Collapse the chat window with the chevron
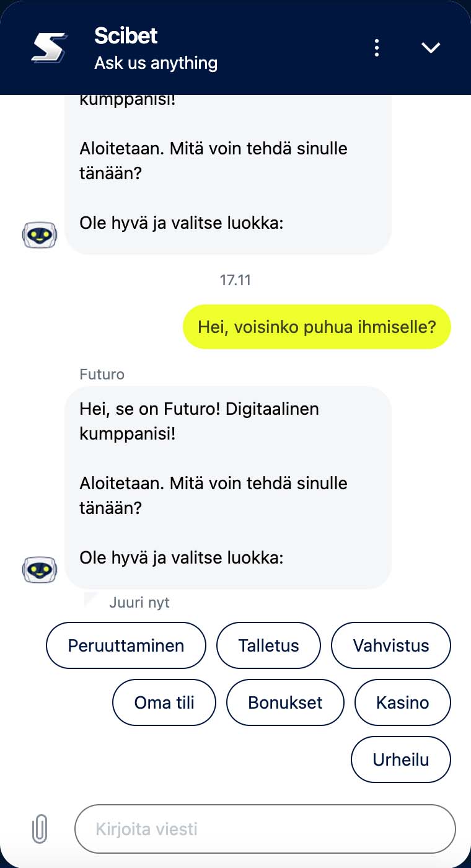 (x=430, y=48)
